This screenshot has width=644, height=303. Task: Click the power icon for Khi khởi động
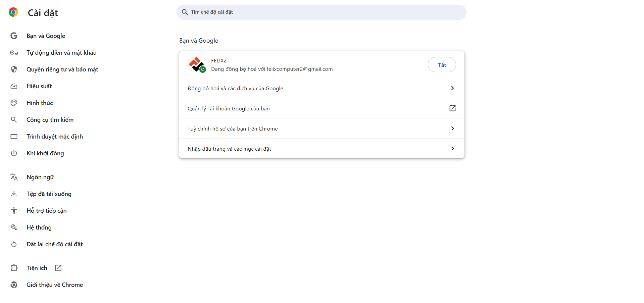pyautogui.click(x=14, y=153)
